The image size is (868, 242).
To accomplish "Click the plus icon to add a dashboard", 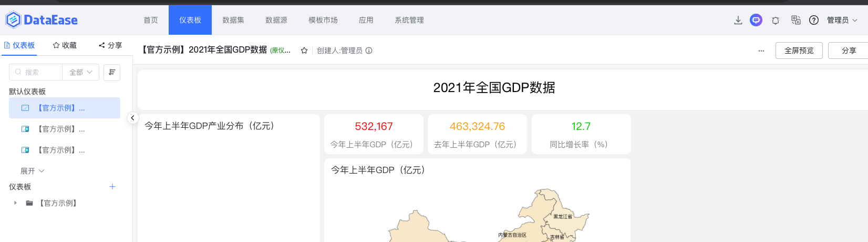I will (x=112, y=187).
